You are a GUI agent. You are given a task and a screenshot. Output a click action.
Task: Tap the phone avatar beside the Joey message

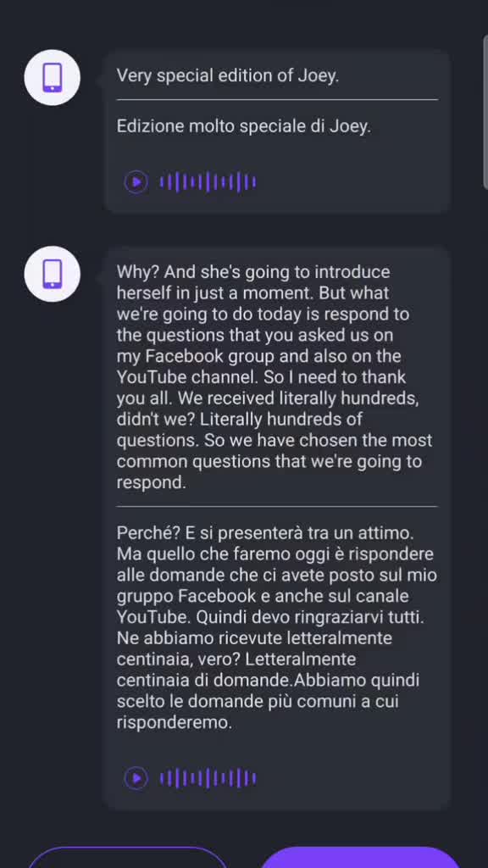[x=52, y=77]
